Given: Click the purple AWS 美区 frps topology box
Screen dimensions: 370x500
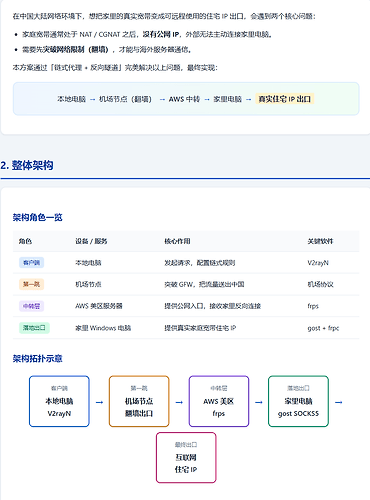Looking at the screenshot, I should [x=219, y=401].
